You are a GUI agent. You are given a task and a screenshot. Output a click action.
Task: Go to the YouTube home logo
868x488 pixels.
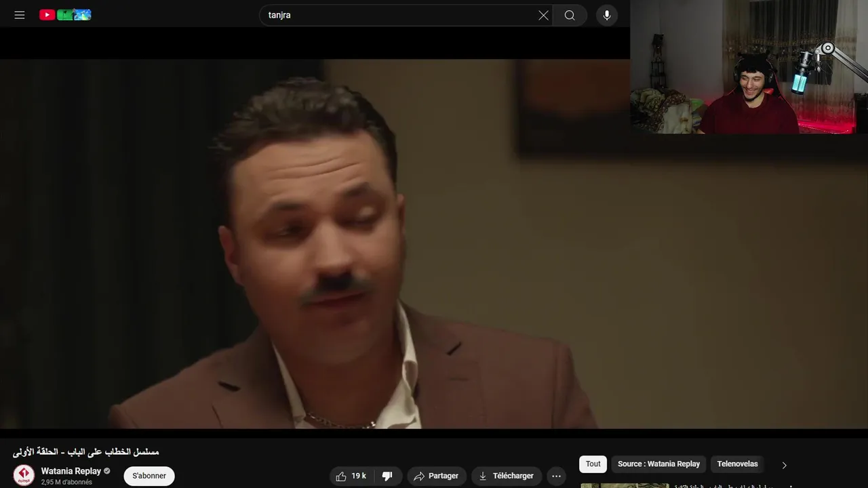click(65, 15)
